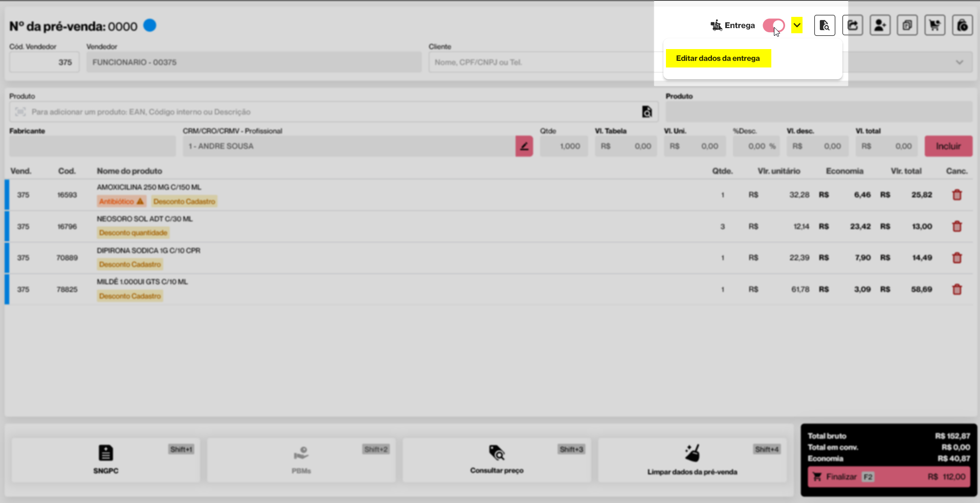Click Limpar dados da pré-venda
The width and height of the screenshot is (980, 503).
coord(693,460)
